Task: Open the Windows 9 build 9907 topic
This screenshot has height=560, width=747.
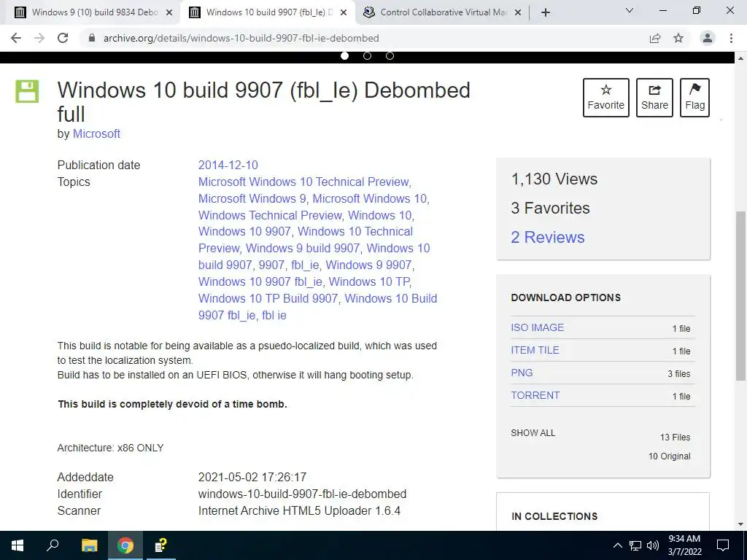Action: pyautogui.click(x=303, y=248)
